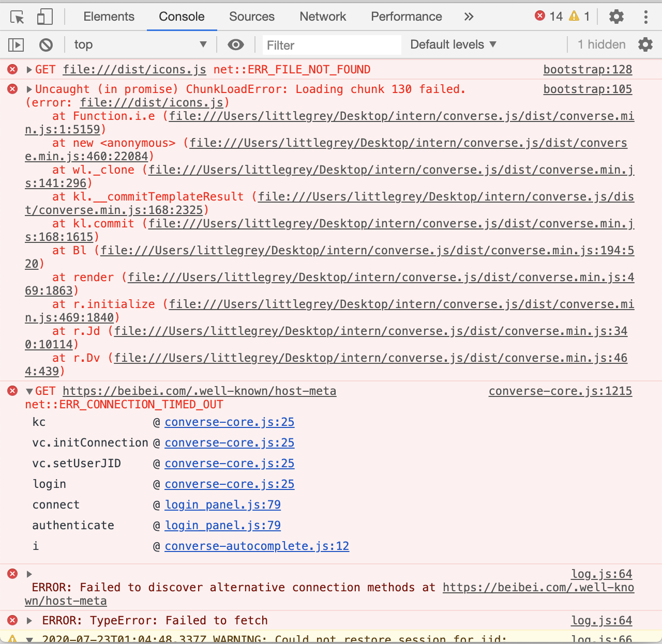Open log.js:64 link for TypeError entry
The image size is (662, 644).
[x=601, y=621]
